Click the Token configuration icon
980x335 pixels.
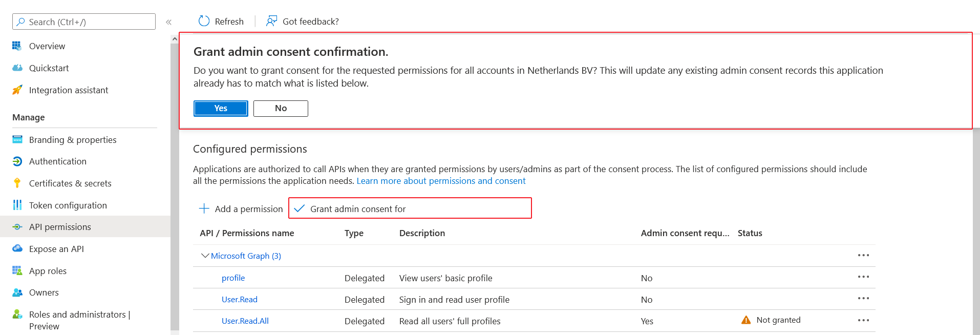pos(17,205)
